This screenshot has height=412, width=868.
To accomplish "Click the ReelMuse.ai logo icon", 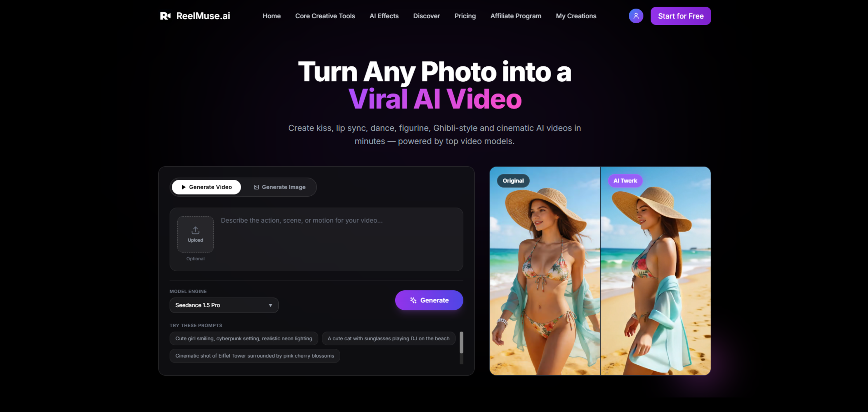I will click(x=165, y=16).
